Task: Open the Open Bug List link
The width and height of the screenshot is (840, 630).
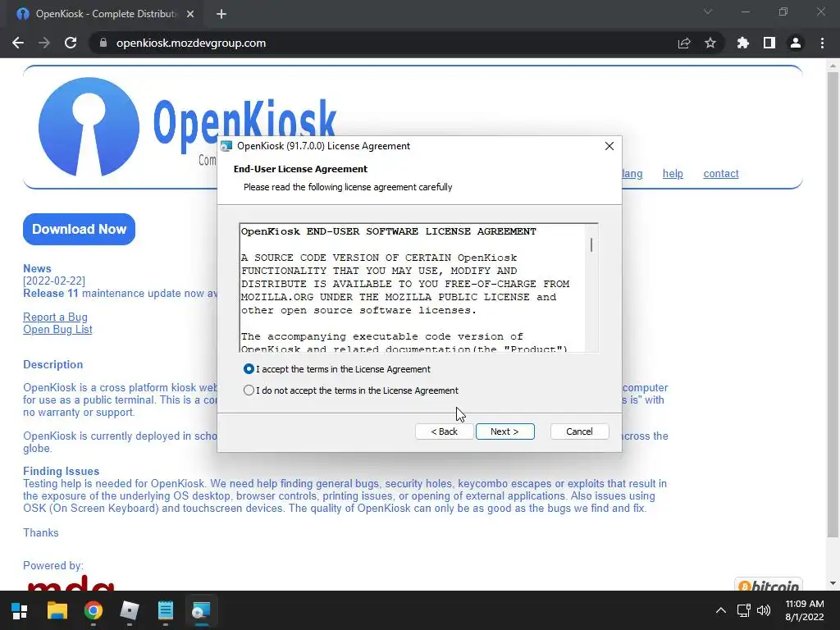Action: click(57, 330)
